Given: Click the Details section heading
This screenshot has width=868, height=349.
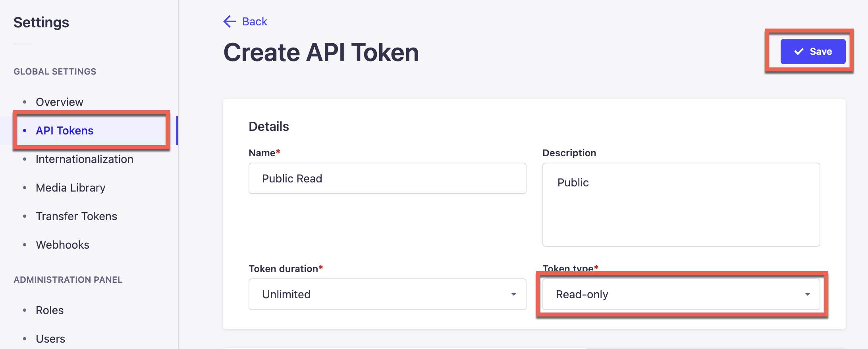Looking at the screenshot, I should pos(268,127).
